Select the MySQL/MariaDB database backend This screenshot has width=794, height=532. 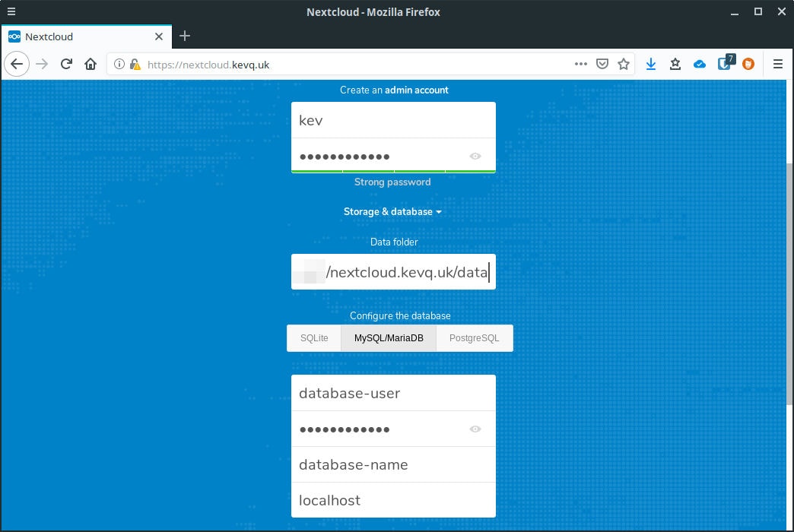point(389,337)
